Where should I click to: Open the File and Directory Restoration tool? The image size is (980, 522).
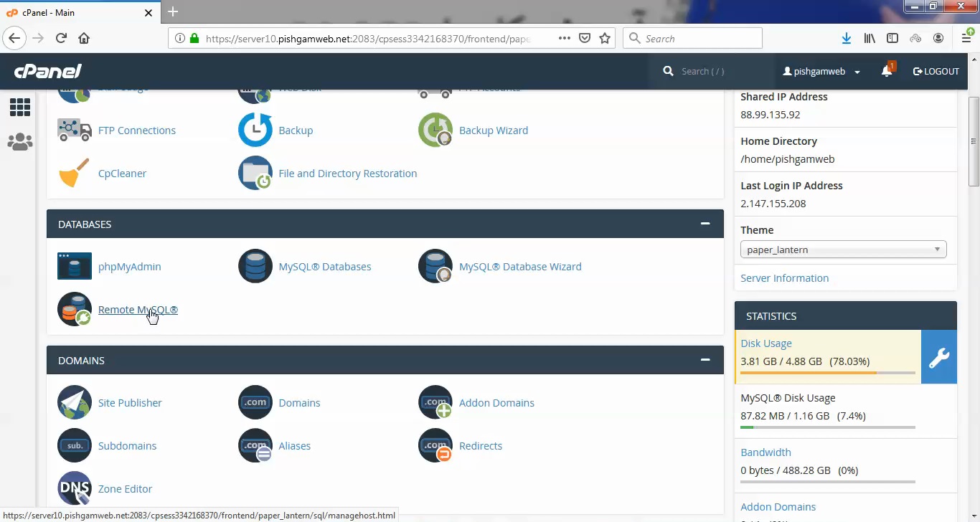tap(347, 173)
